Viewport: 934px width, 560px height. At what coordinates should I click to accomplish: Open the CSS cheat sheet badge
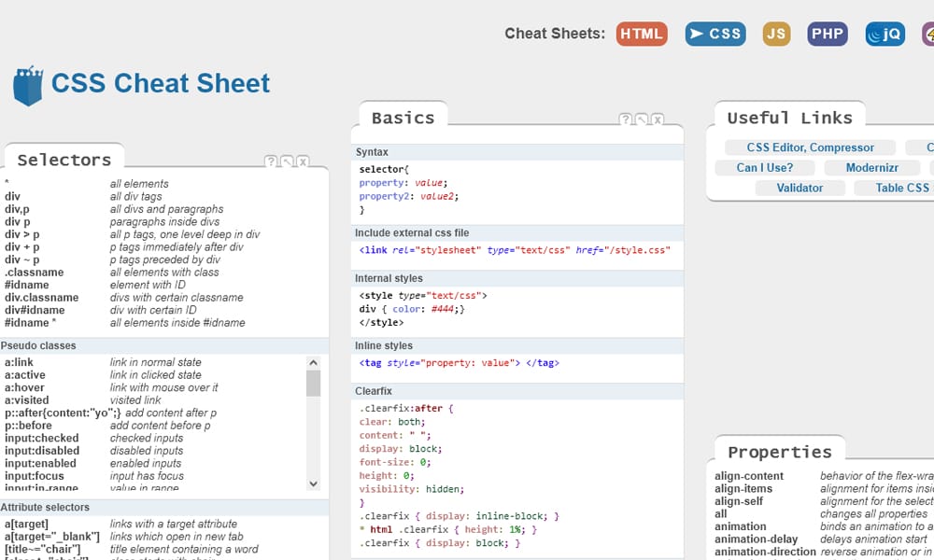coord(715,34)
